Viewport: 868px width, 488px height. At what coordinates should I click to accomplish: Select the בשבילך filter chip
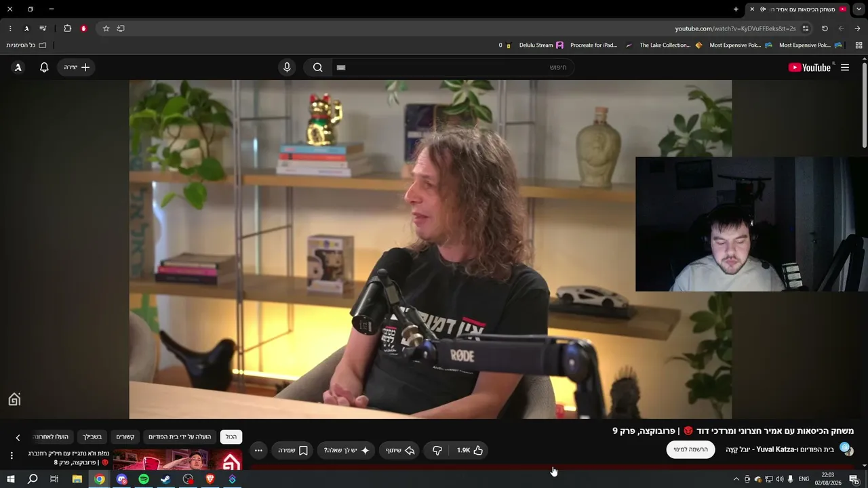click(92, 437)
